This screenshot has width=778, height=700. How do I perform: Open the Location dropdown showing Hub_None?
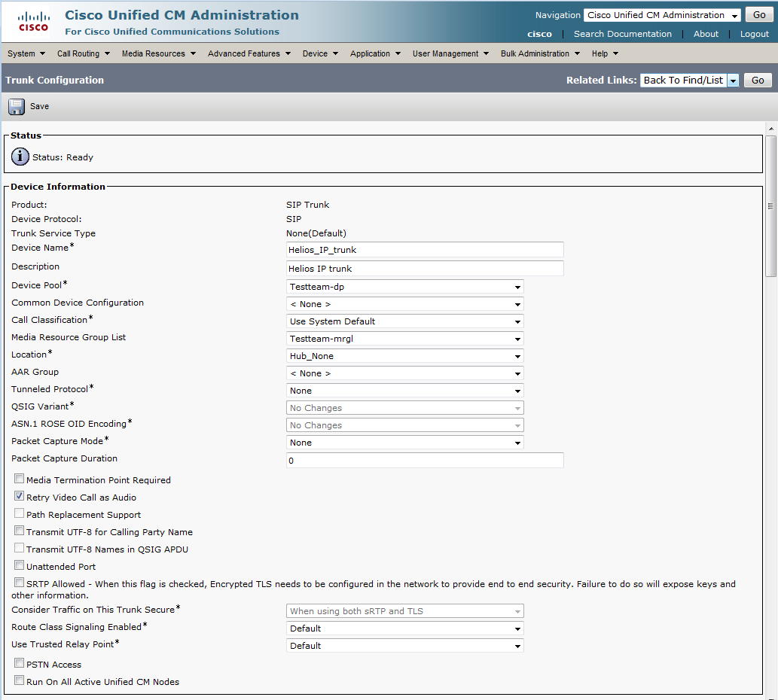pos(405,356)
